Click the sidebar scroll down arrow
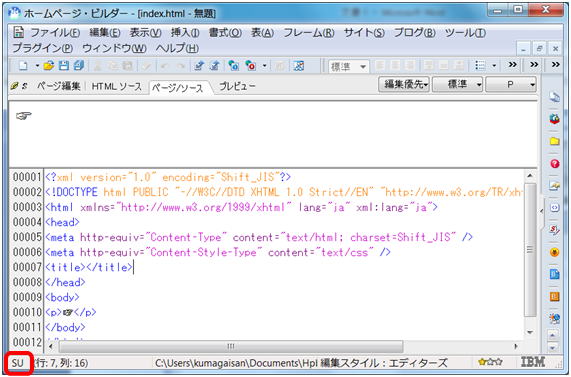This screenshot has height=377, width=571. [x=553, y=347]
